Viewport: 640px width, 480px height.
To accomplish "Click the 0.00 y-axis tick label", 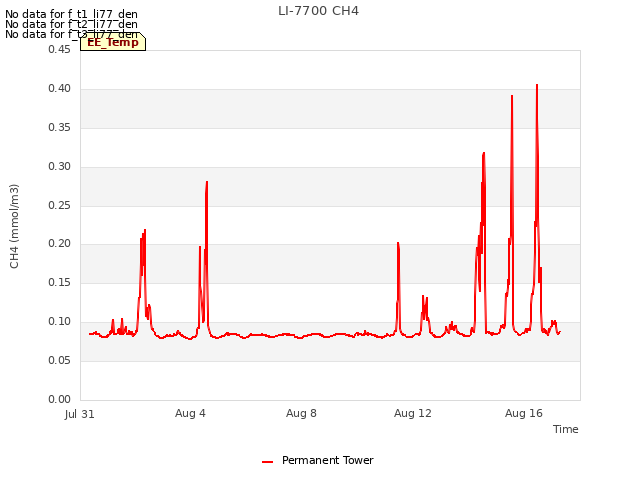I will coord(60,400).
